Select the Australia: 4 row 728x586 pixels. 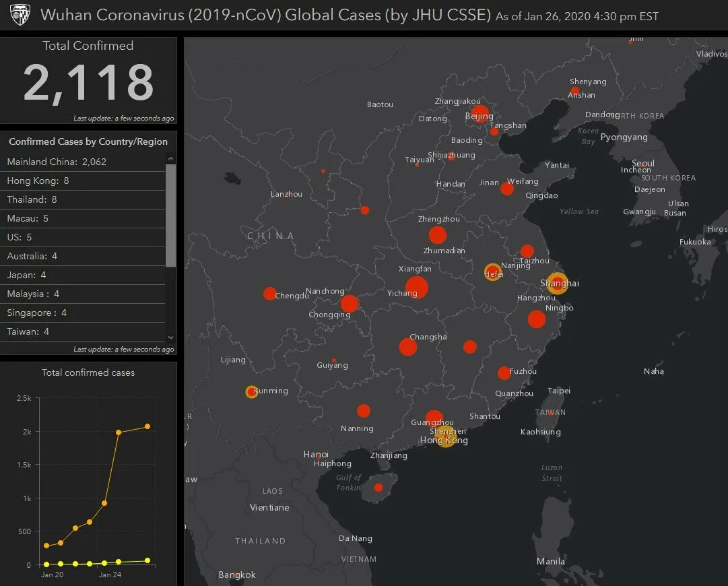[83, 257]
